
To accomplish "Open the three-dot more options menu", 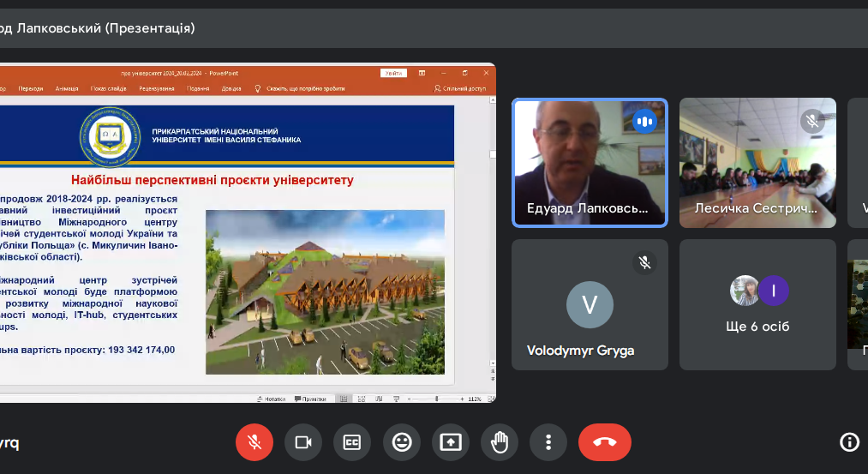I will coord(548,442).
